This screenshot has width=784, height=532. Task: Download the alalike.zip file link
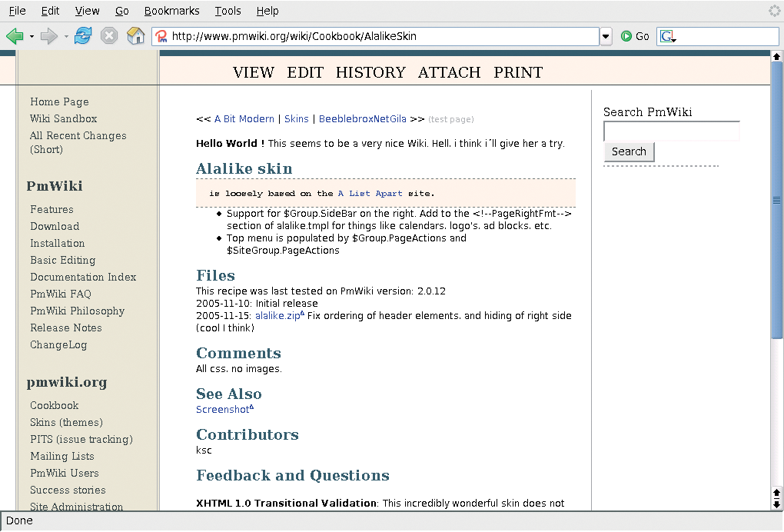click(279, 315)
